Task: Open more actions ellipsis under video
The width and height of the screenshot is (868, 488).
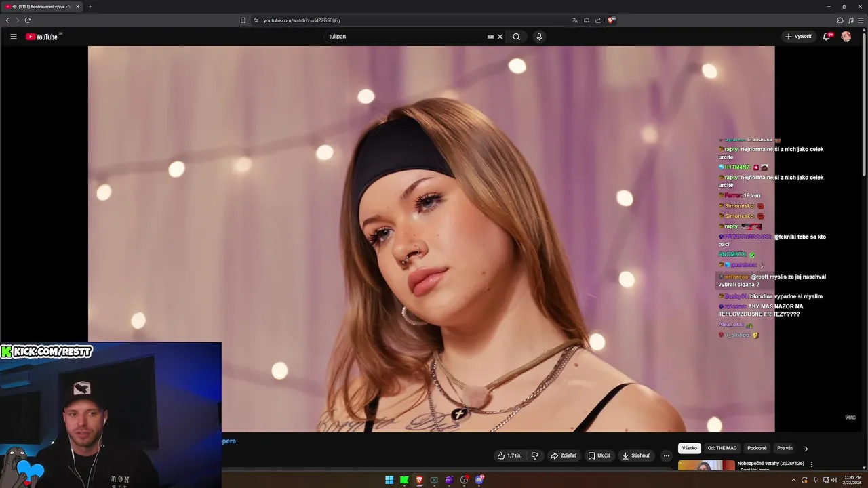Action: click(666, 455)
